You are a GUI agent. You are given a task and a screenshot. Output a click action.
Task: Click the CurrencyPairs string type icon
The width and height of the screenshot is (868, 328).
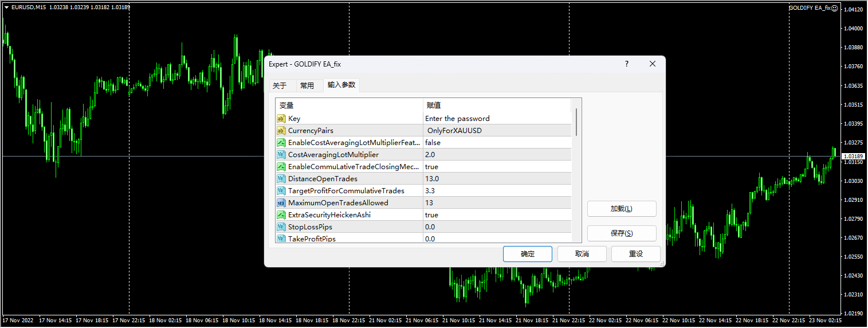tap(281, 131)
